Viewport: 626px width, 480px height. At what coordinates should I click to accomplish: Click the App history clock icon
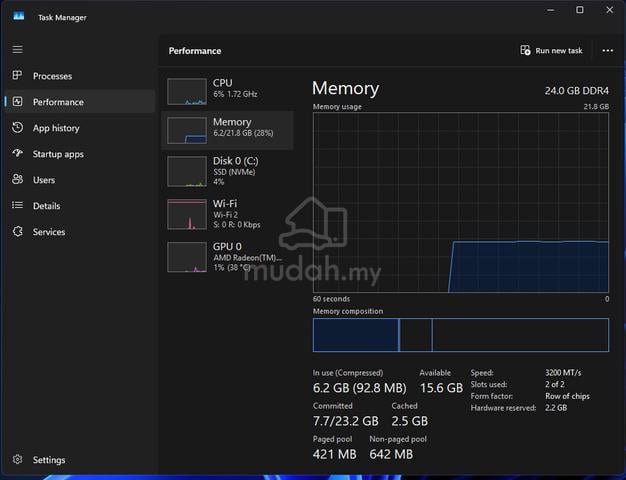(x=17, y=128)
